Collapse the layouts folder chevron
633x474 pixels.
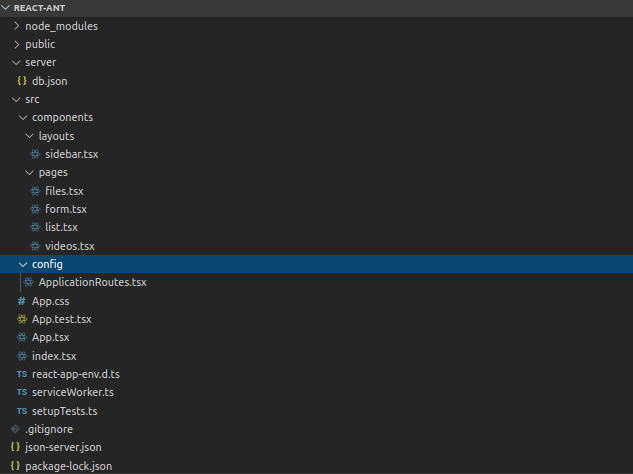(x=29, y=136)
